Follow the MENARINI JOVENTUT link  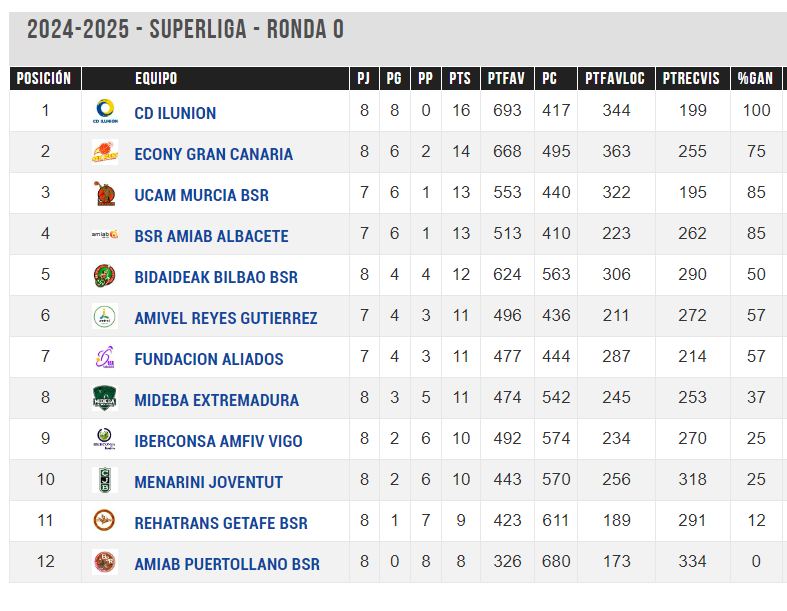pos(208,482)
